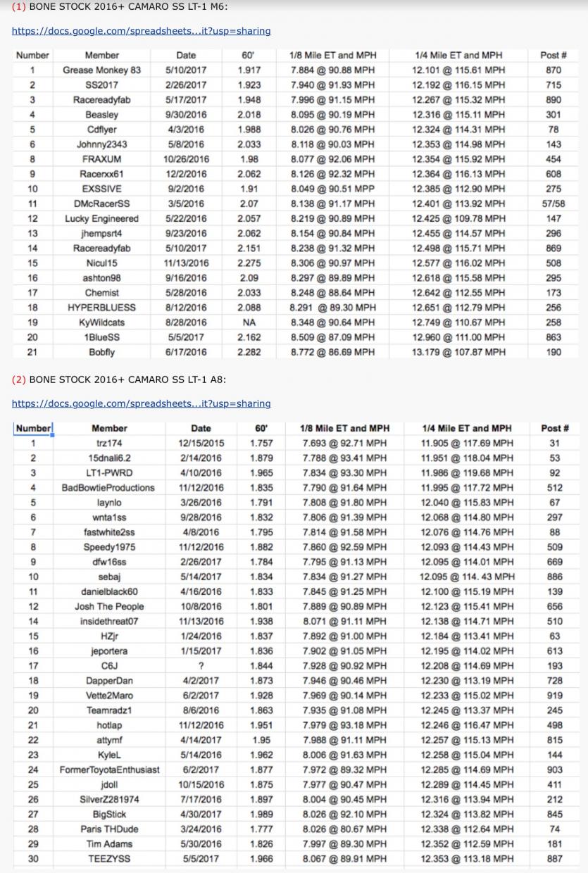Screen dimensions: 588x873
Task: Select the Lucky Engineered member cell
Action: (102, 218)
